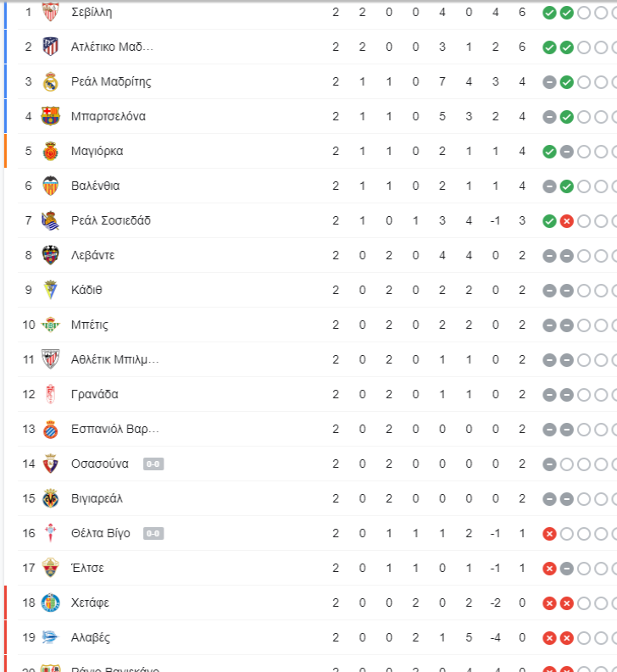Go to the Μπέτις team name
Screen dimensions: 617x672
point(90,325)
